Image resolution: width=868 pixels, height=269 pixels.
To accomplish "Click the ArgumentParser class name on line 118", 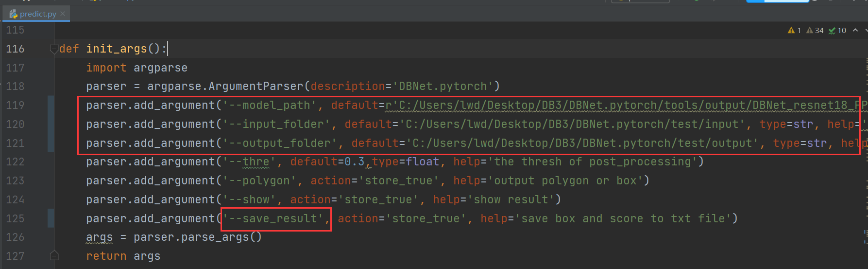I will [256, 86].
